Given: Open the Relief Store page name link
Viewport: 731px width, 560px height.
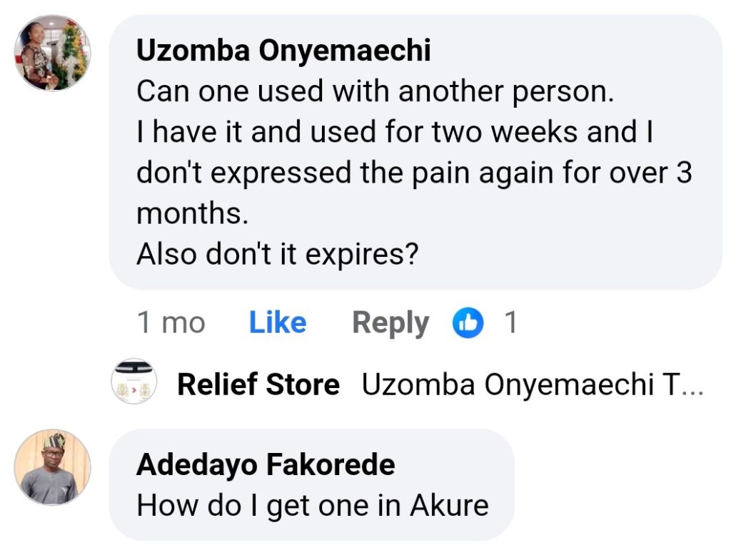Looking at the screenshot, I should [x=258, y=385].
